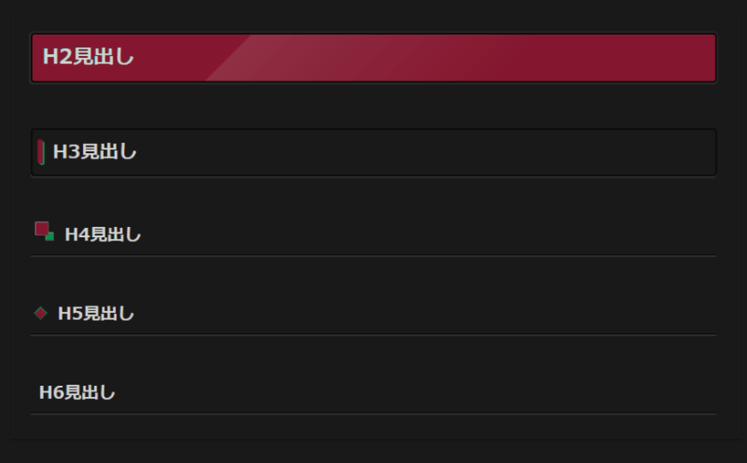
Task: Click the H2見出し heading text
Action: 88,57
